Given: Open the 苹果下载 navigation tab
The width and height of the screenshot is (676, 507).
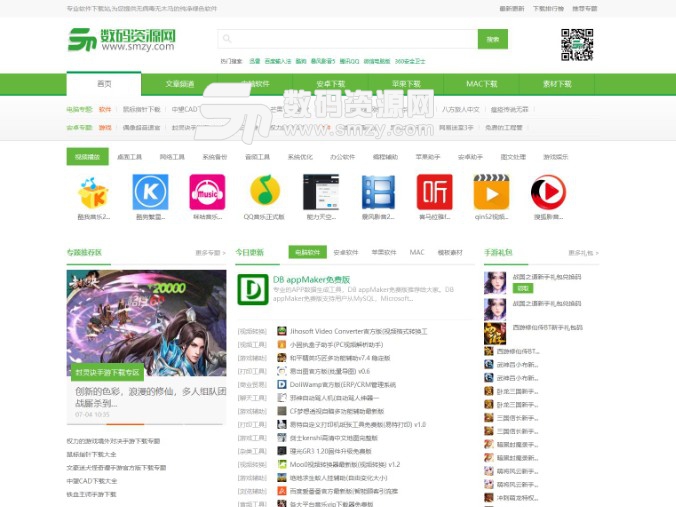Looking at the screenshot, I should click(406, 84).
